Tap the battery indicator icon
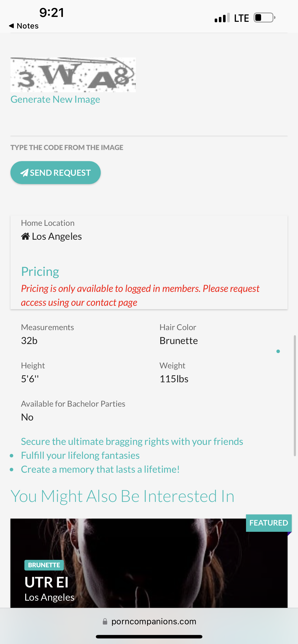298x644 pixels. click(x=264, y=18)
